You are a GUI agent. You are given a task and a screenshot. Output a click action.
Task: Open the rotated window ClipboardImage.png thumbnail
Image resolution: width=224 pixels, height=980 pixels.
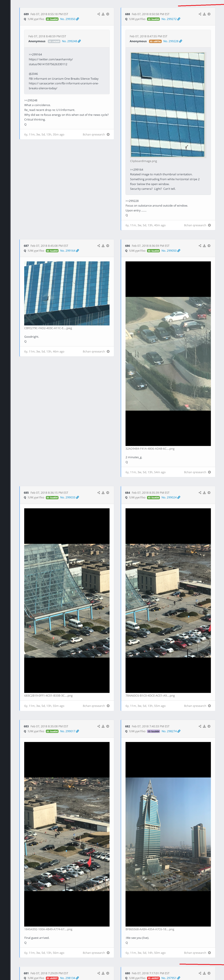point(168,105)
